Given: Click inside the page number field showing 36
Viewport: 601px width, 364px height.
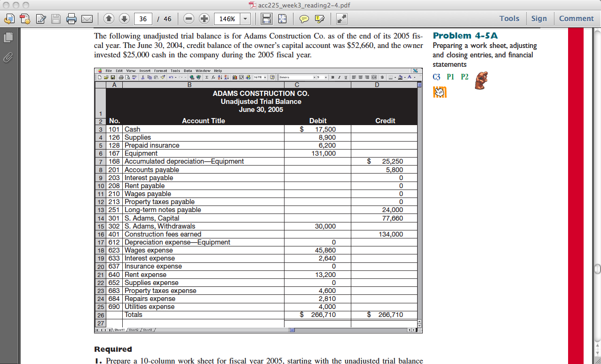Looking at the screenshot, I should pyautogui.click(x=143, y=18).
